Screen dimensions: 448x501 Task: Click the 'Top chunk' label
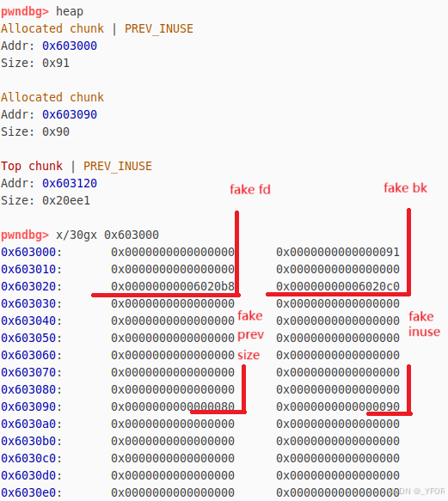(x=32, y=166)
